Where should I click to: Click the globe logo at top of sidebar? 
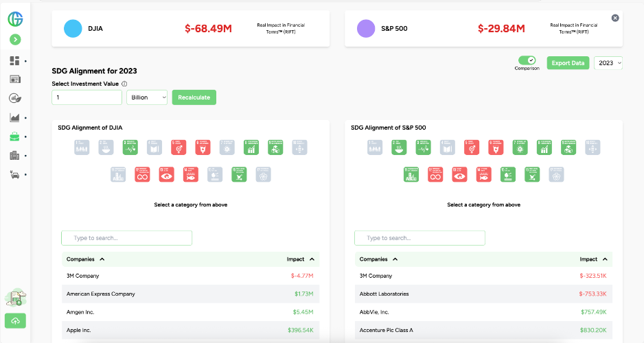[x=15, y=19]
